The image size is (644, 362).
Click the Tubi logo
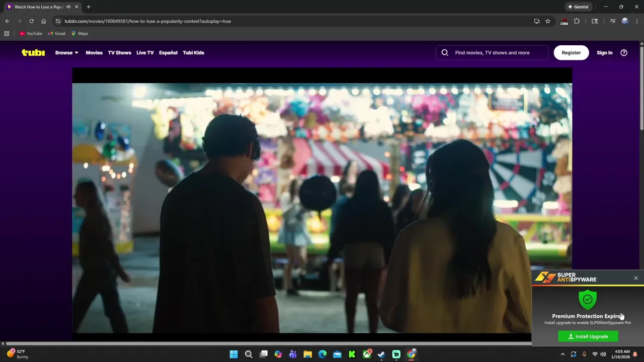click(x=33, y=52)
